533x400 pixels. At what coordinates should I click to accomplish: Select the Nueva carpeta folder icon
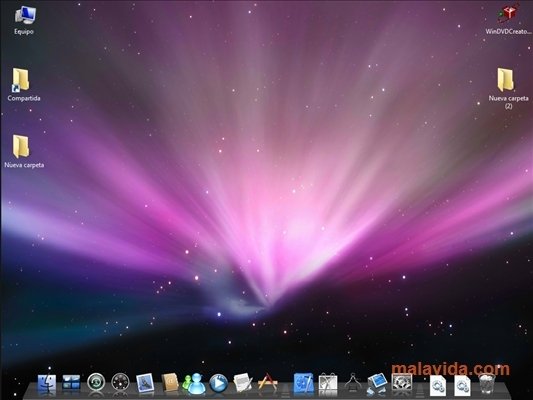[x=21, y=146]
